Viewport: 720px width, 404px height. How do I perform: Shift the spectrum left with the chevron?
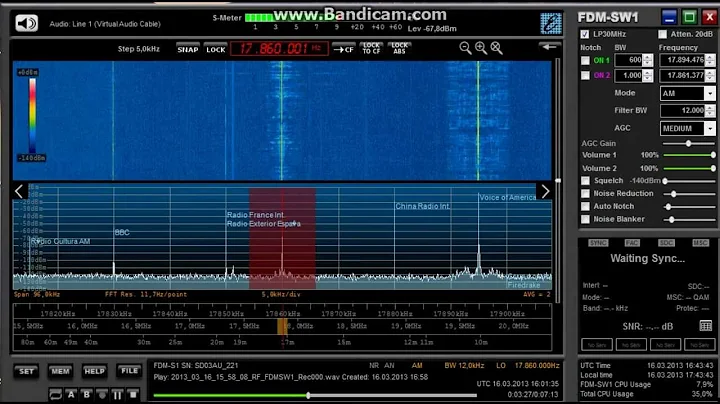19,191
